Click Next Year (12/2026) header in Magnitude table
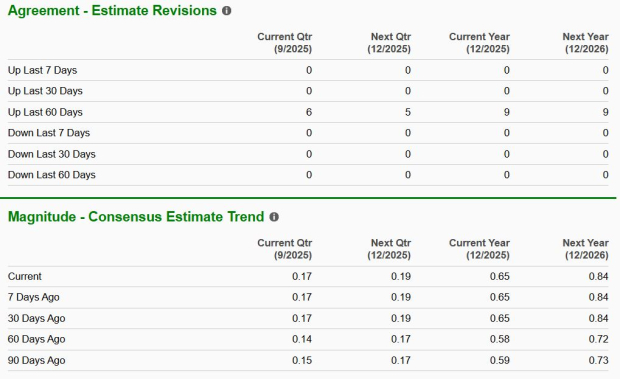Screen dimensions: 620x379 click(x=586, y=249)
